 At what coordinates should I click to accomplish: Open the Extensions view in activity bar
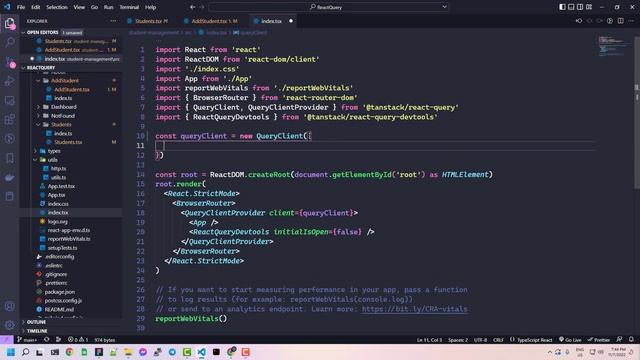9,120
